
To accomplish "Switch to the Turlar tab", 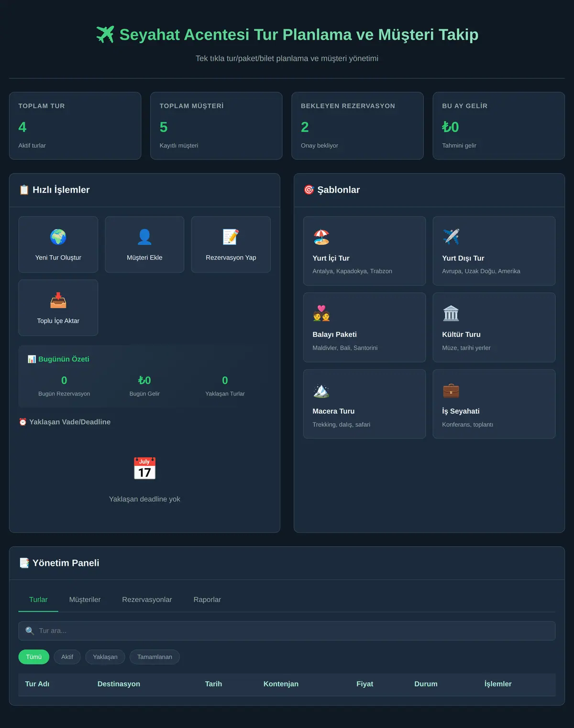I will pos(38,600).
